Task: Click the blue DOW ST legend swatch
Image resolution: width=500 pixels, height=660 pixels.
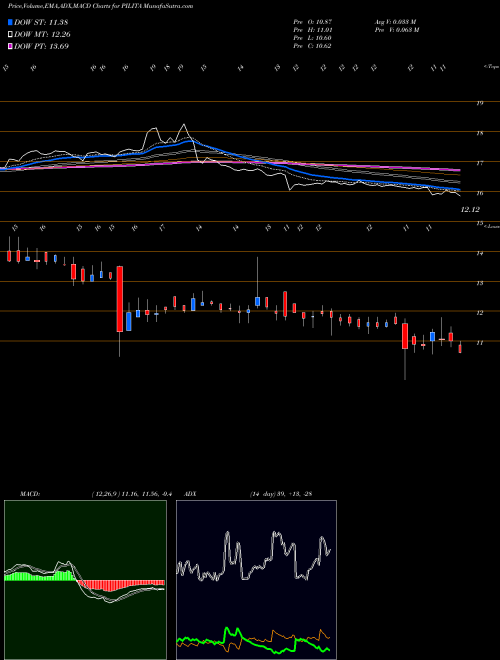Action: 10,22
